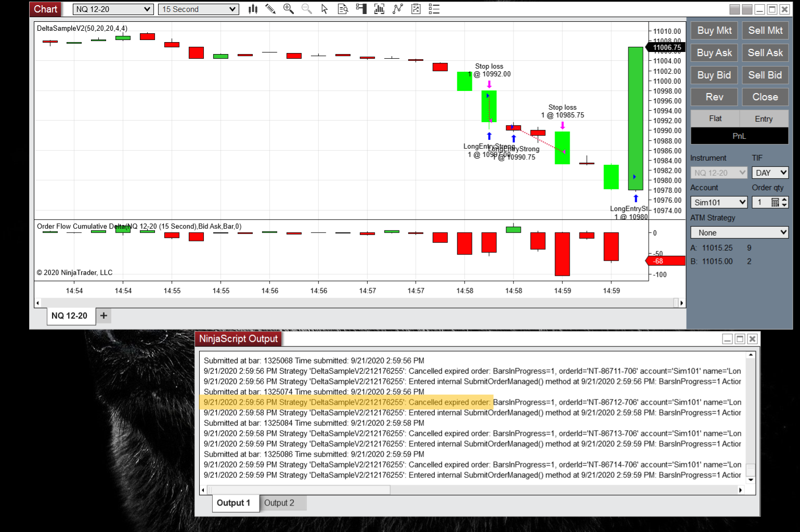This screenshot has width=800, height=532.
Task: Click the Order qty input field
Action: click(761, 202)
